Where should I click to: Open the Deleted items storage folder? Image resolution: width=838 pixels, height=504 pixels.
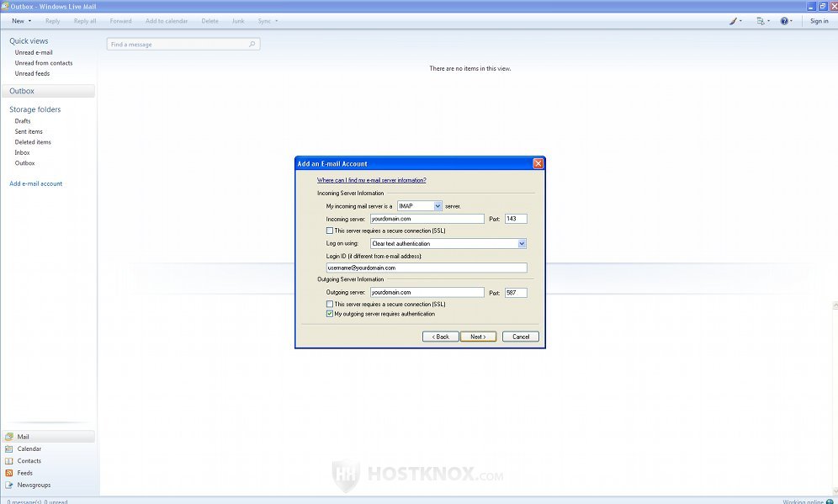tap(33, 142)
